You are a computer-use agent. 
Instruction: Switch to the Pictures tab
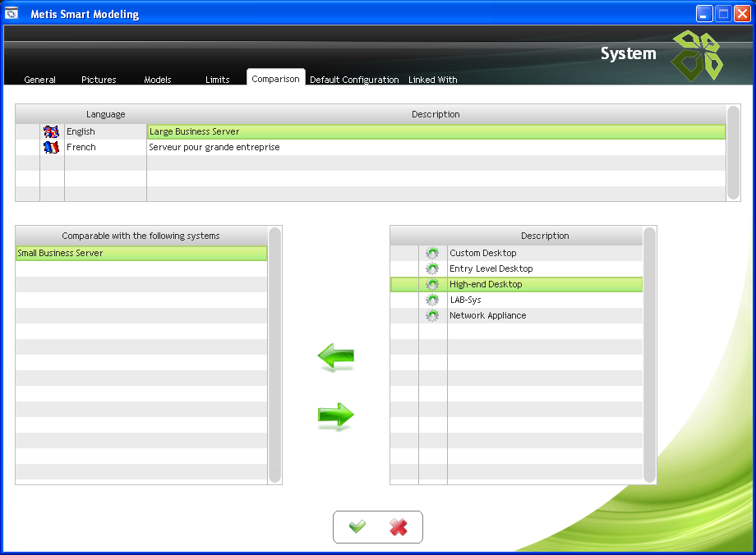point(99,80)
